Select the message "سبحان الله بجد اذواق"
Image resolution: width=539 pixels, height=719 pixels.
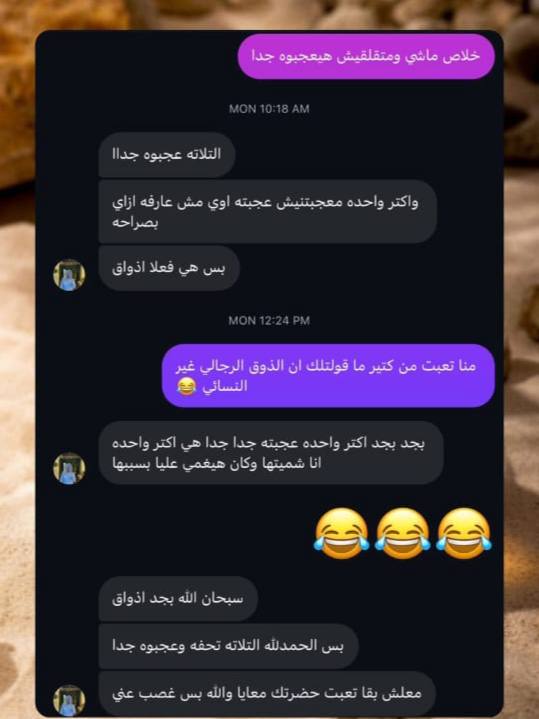[x=178, y=598]
